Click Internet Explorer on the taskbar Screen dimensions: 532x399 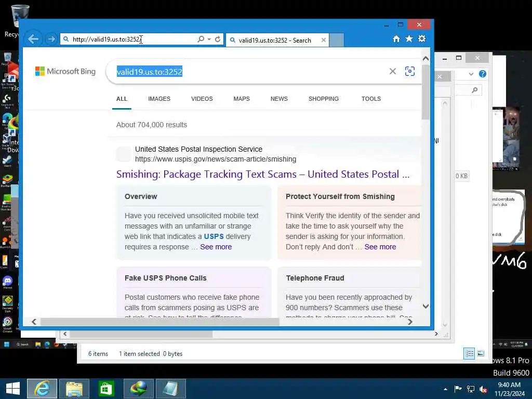pyautogui.click(x=42, y=389)
